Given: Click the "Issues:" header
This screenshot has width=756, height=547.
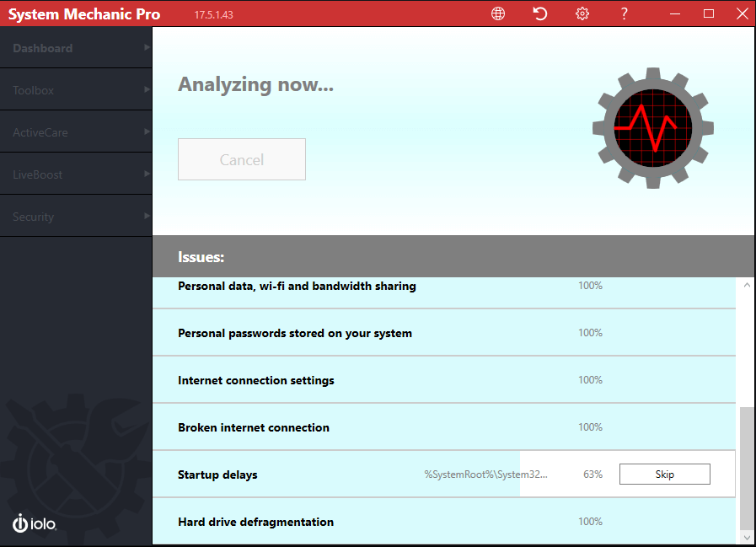Looking at the screenshot, I should tap(201, 257).
